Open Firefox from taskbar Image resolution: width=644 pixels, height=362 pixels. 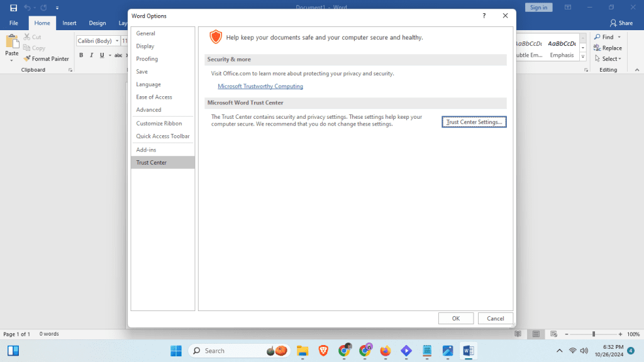386,351
